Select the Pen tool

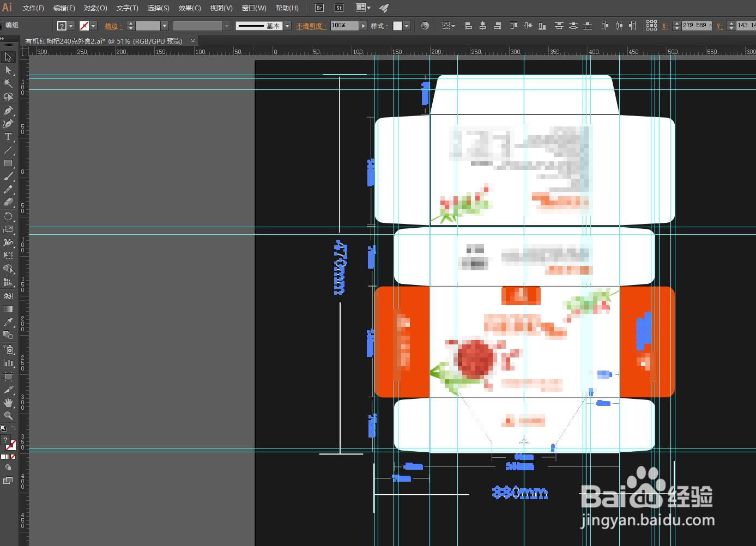8,110
